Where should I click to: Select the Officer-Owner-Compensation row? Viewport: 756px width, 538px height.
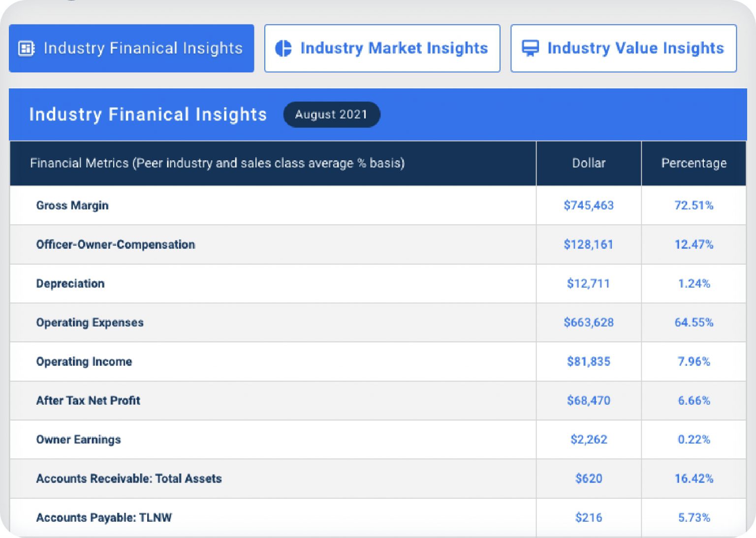click(x=115, y=244)
